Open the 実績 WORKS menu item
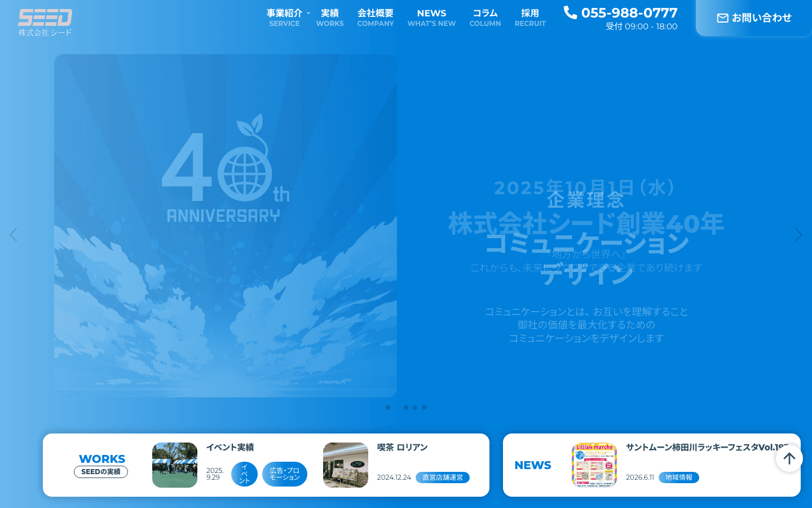812x508 pixels. [330, 17]
